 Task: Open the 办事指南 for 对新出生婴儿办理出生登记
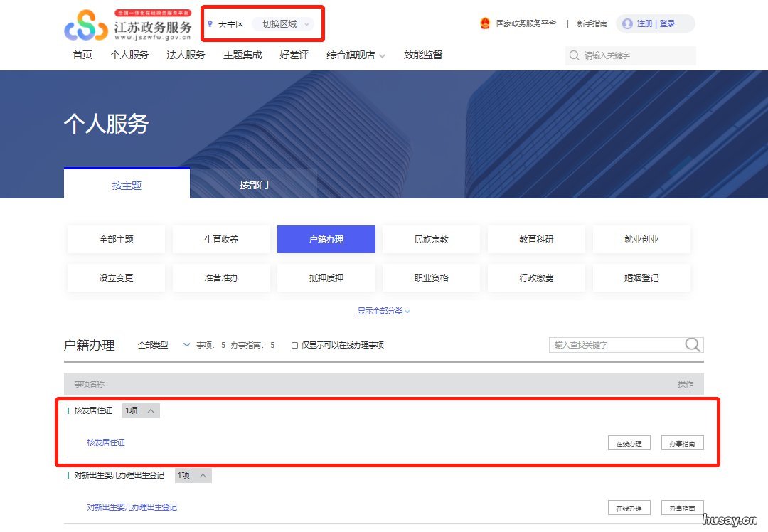682,507
